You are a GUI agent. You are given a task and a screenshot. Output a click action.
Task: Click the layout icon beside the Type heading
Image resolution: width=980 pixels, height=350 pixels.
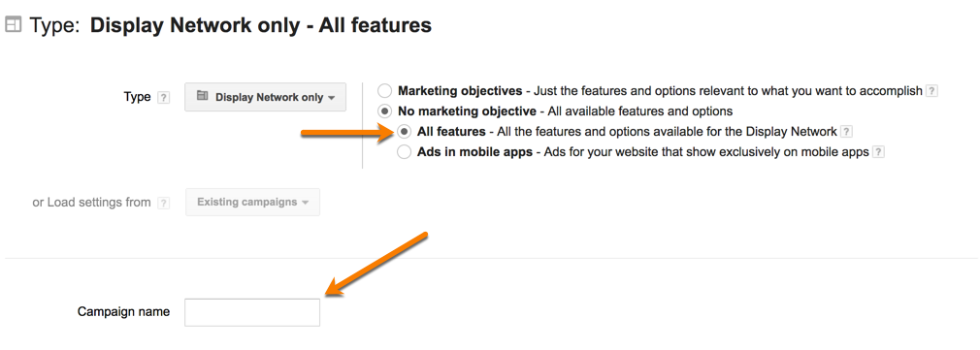coord(14,25)
